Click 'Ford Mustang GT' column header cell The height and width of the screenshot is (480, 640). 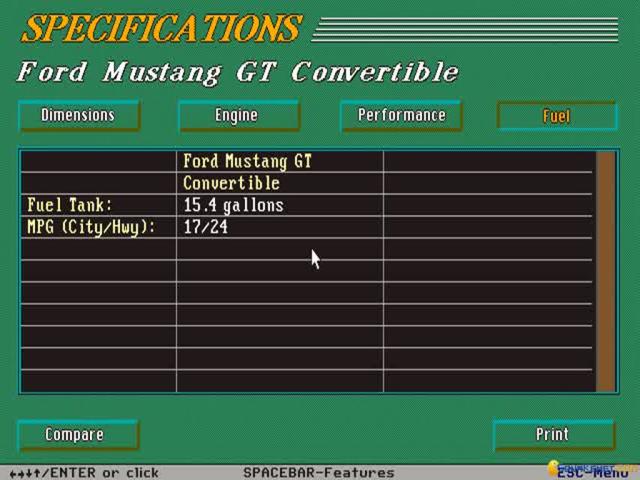[247, 161]
